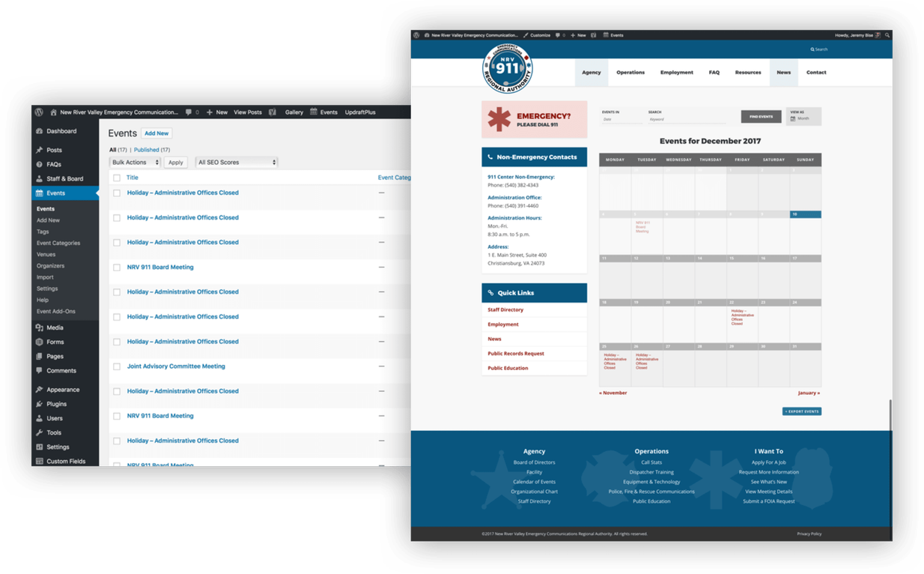Open the Yoast SEO icon in the admin toolbar
Viewport: 924px width, 574px height.
[274, 112]
